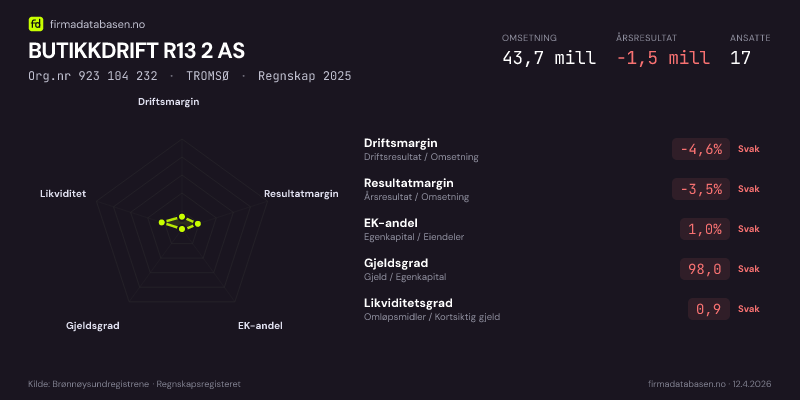Click the EK-andel axis label on radar
This screenshot has width=800, height=400.
tap(260, 326)
